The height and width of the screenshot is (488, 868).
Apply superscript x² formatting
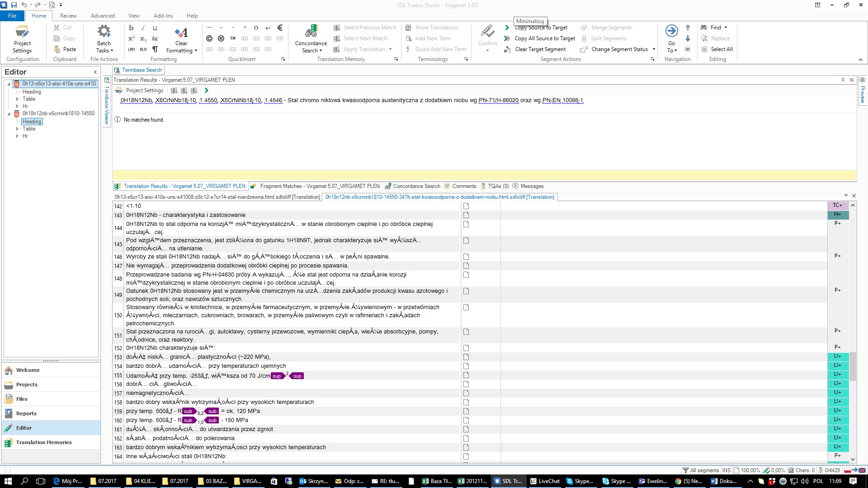tap(131, 38)
